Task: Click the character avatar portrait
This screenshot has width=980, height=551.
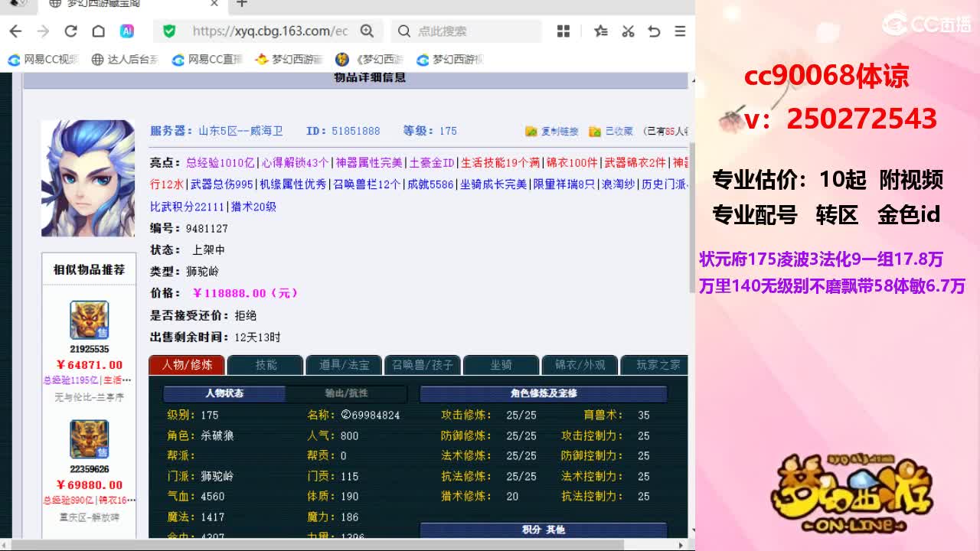Action: pyautogui.click(x=88, y=178)
